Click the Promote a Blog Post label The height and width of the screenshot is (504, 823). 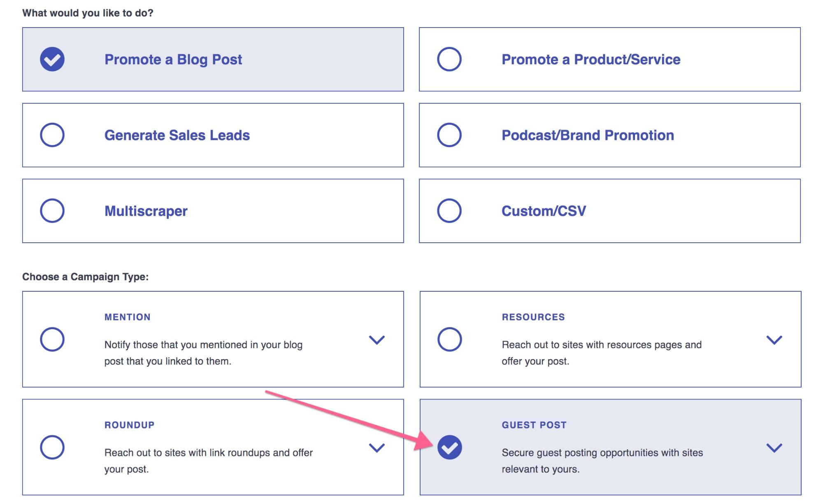(x=173, y=60)
